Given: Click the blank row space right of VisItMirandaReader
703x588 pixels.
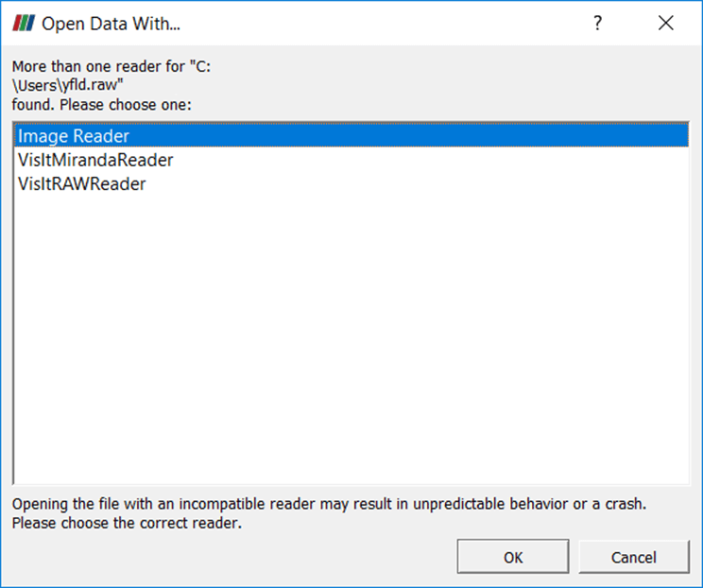Looking at the screenshot, I should [431, 160].
